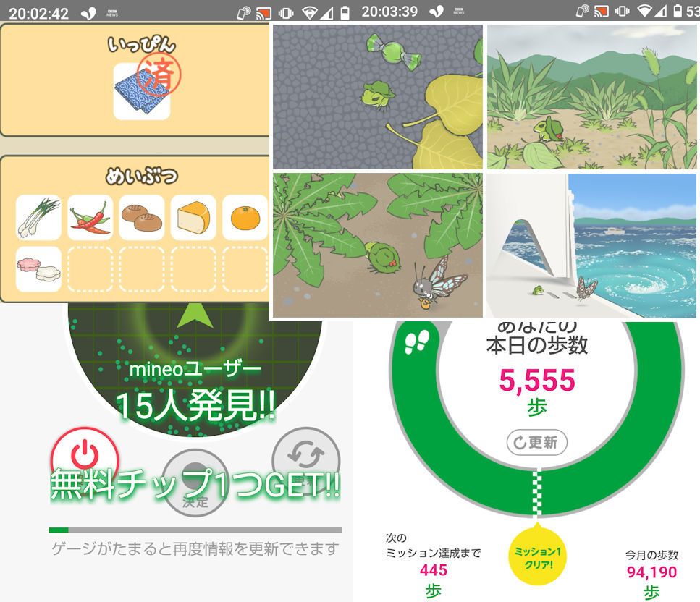
Task: Tap the 今月の歩数 label
Action: click(x=651, y=555)
